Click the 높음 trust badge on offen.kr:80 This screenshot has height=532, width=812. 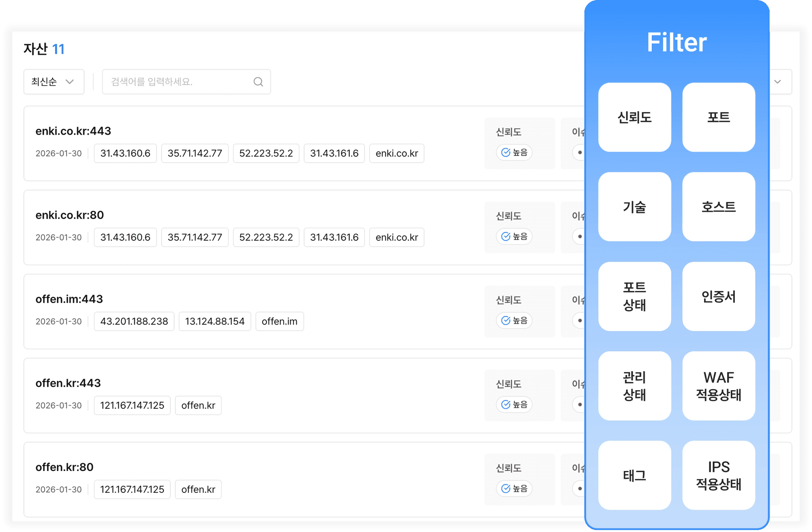click(514, 488)
